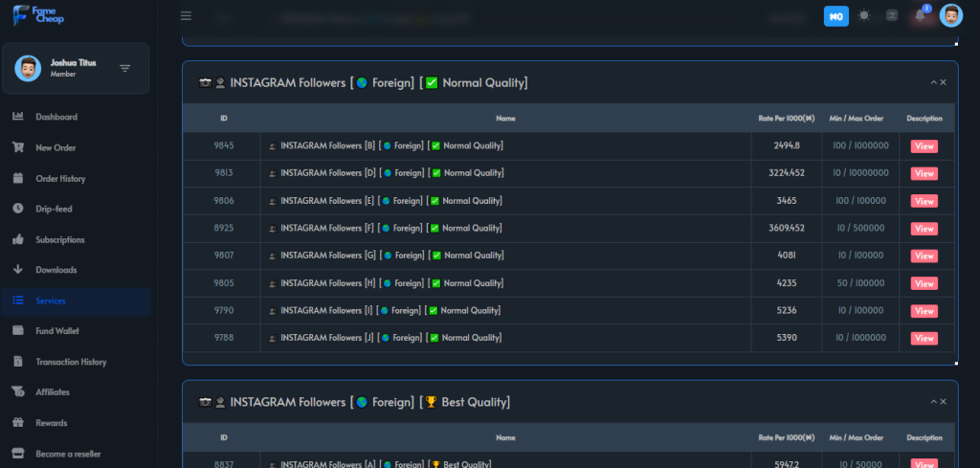The width and height of the screenshot is (980, 468).
Task: Open the language translate icon
Action: click(x=892, y=15)
